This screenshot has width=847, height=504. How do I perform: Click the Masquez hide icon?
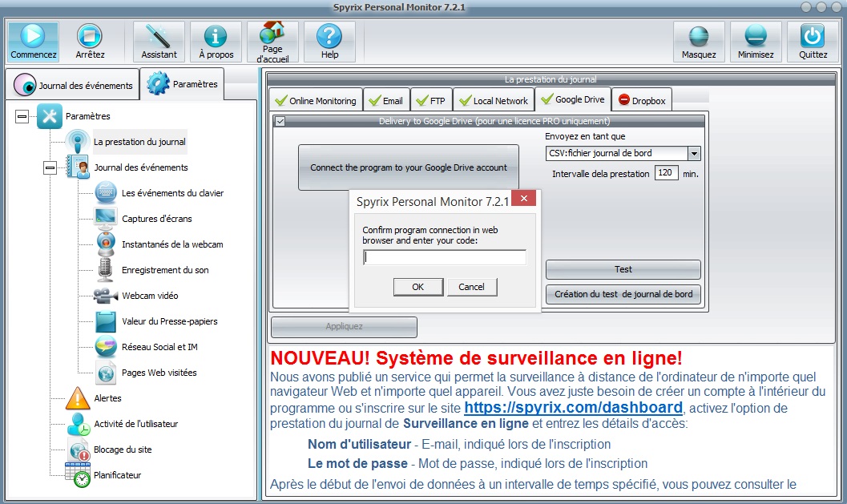click(699, 36)
